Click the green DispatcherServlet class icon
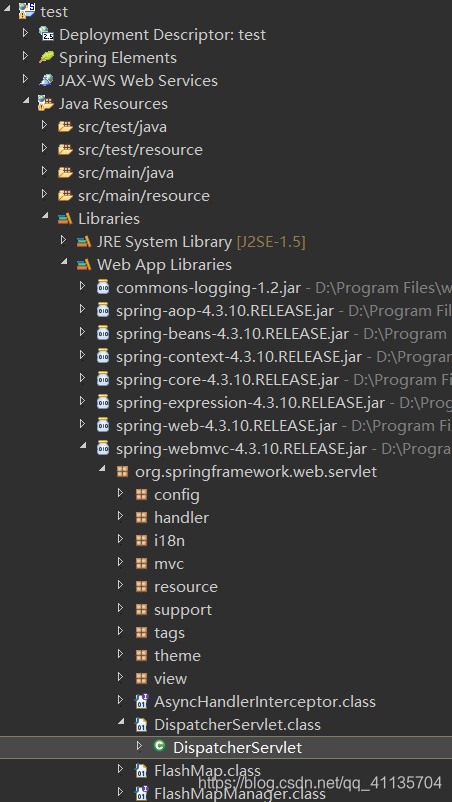 [160, 747]
